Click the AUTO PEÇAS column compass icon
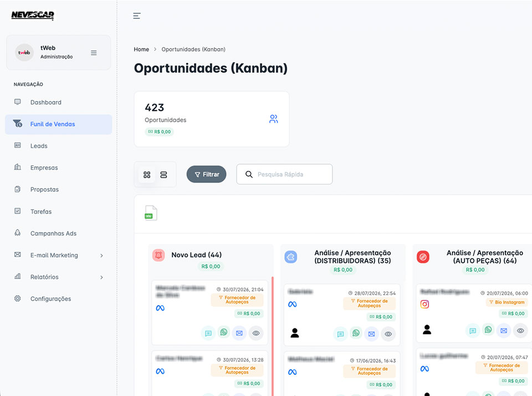Screen dimensions: 532x396 [x=423, y=257]
